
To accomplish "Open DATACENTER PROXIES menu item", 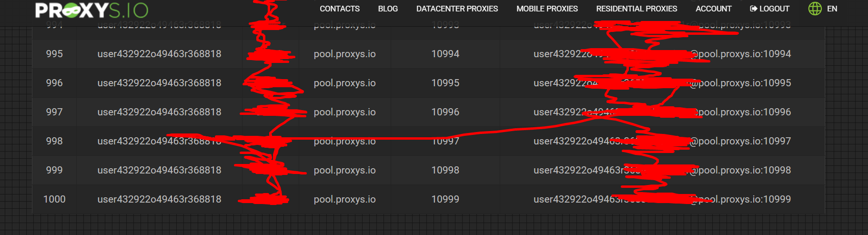I will coord(457,9).
